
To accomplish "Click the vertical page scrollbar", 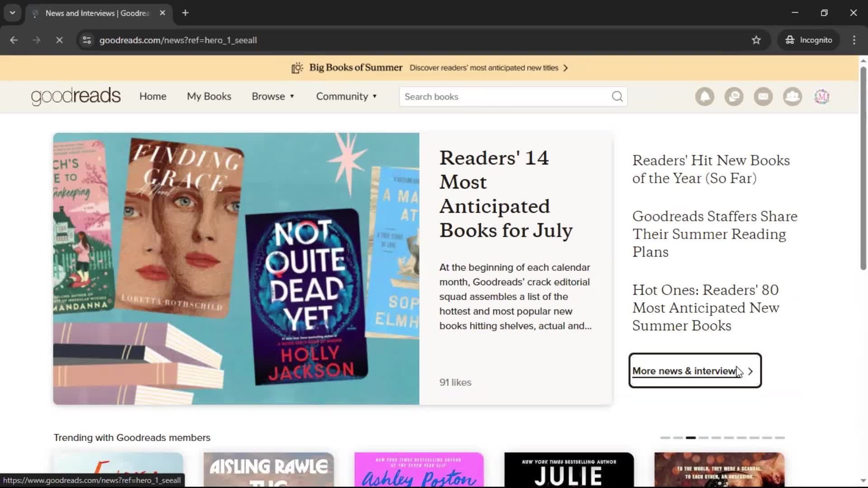I will pos(863,168).
